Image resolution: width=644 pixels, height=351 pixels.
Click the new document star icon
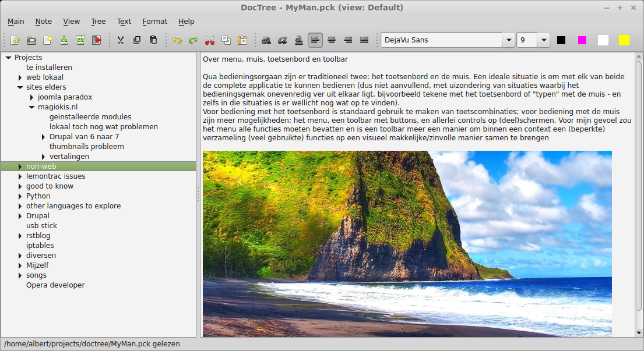pos(48,40)
